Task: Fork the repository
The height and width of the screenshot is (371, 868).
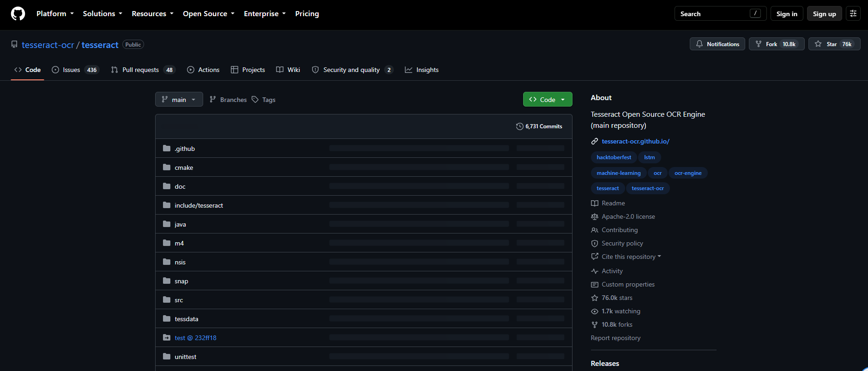Action: pyautogui.click(x=777, y=44)
